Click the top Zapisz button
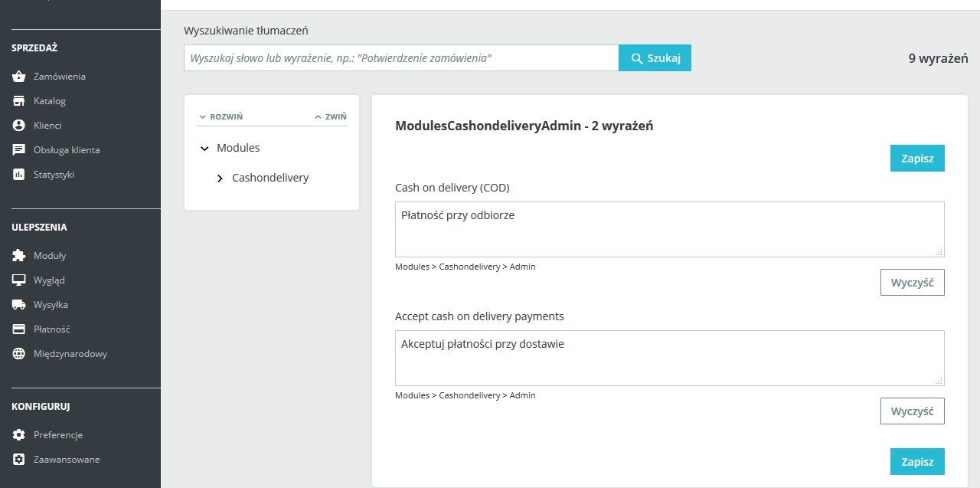The image size is (980, 488). (x=916, y=159)
